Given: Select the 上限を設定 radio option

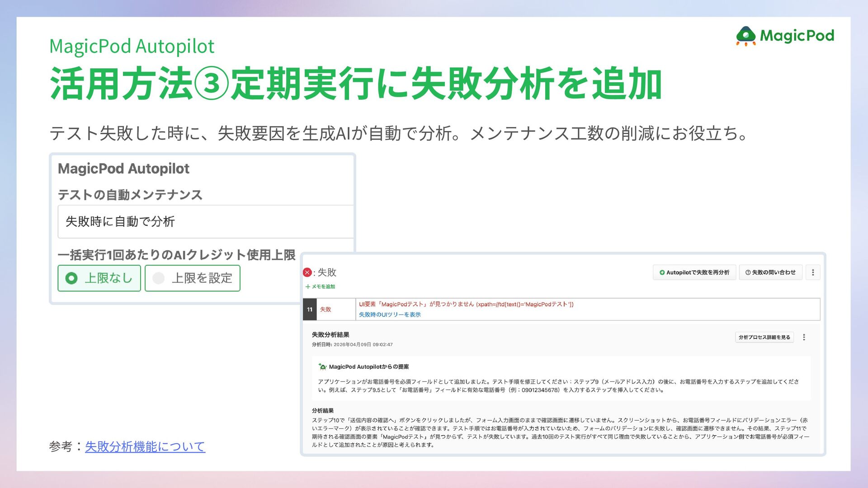Looking at the screenshot, I should (193, 278).
